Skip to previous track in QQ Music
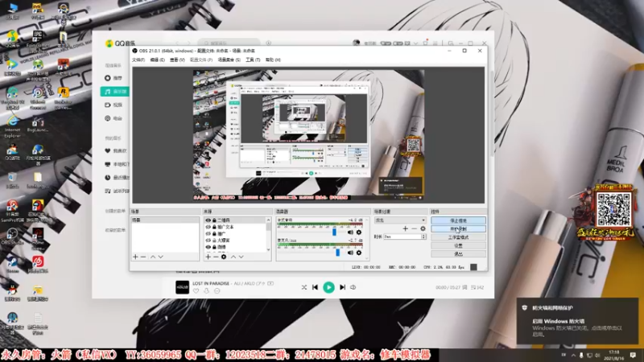Image resolution: width=644 pixels, height=362 pixels. click(315, 287)
